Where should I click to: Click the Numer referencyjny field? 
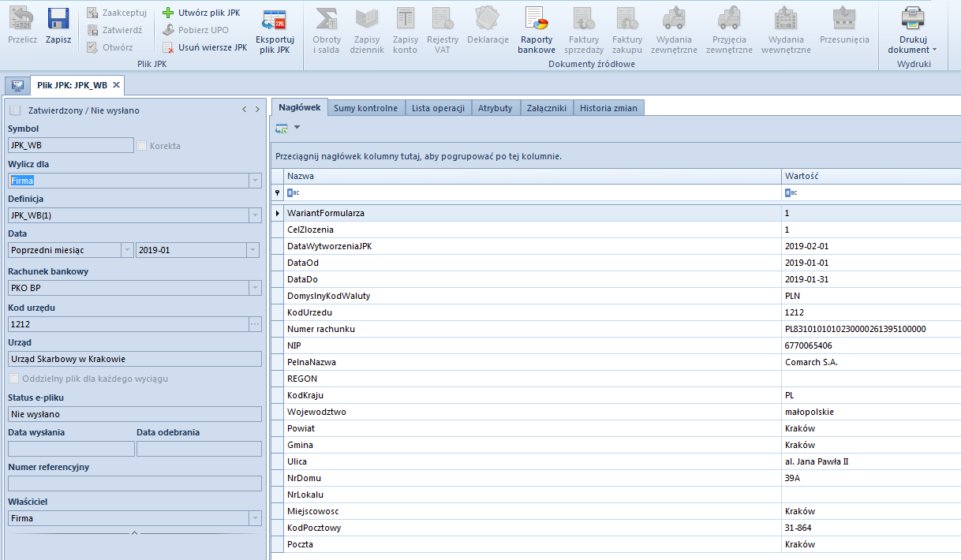pyautogui.click(x=135, y=483)
